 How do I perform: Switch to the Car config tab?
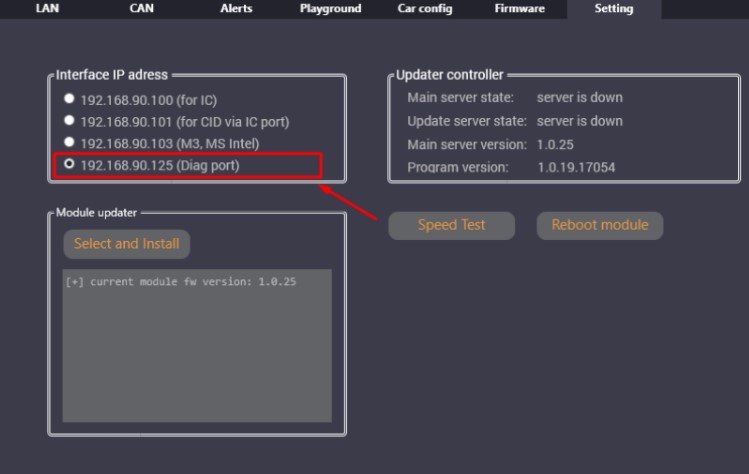coord(424,9)
